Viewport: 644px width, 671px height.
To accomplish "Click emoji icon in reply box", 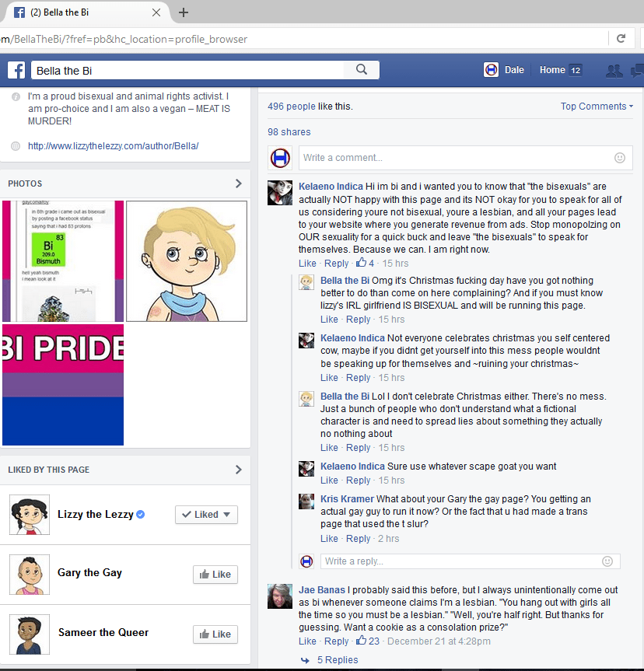I will (x=607, y=561).
